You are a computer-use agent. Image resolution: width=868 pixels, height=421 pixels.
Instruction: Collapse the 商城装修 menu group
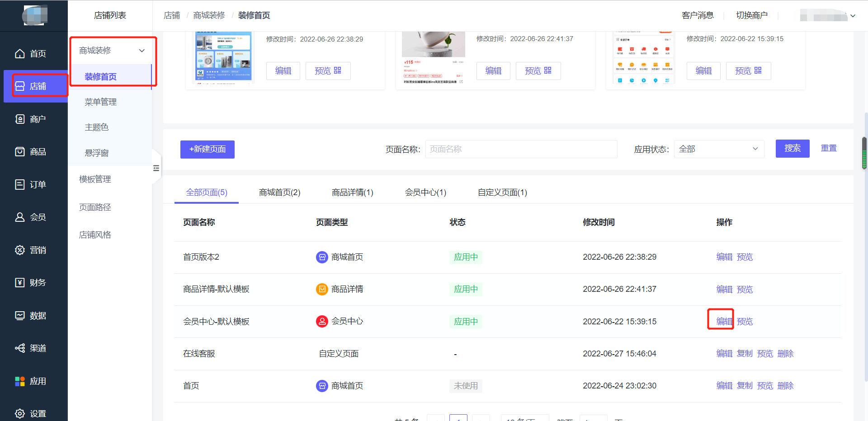tap(142, 51)
